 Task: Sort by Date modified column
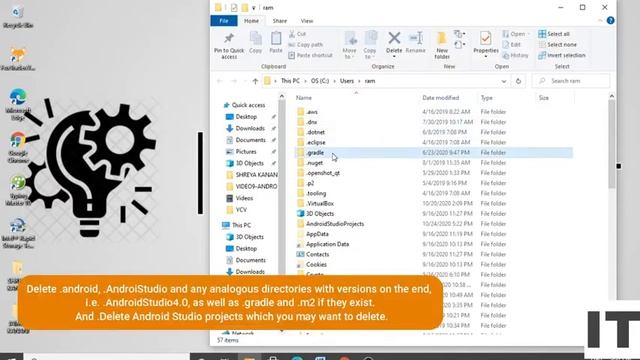click(x=440, y=98)
